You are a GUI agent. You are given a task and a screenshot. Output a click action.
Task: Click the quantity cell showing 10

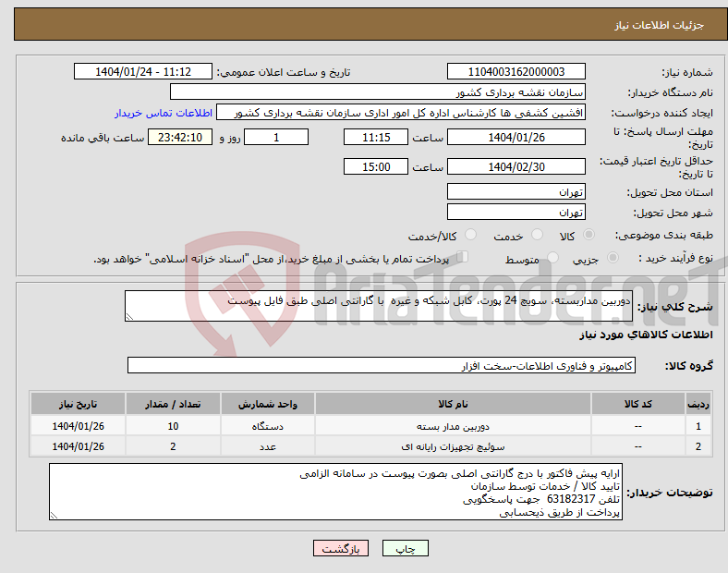(x=173, y=426)
